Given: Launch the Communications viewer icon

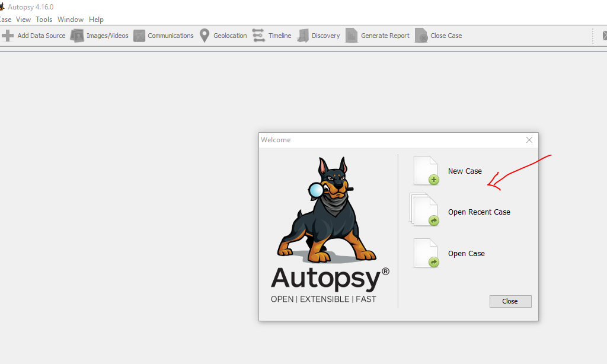Looking at the screenshot, I should click(139, 36).
